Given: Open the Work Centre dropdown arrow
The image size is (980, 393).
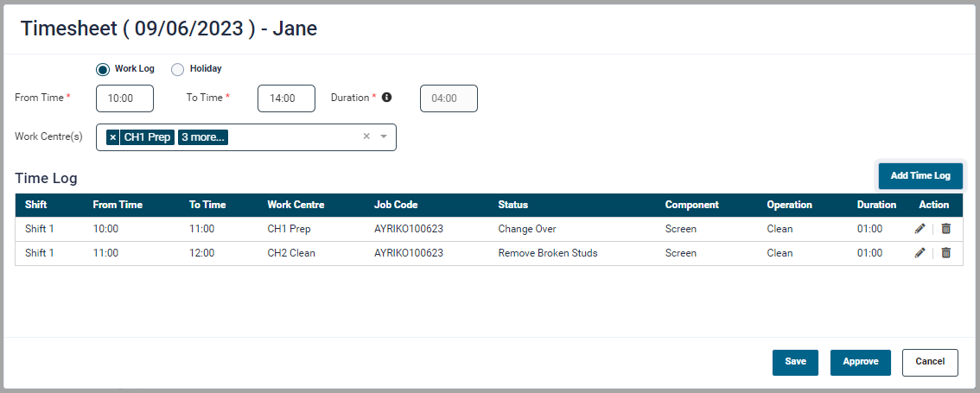Looking at the screenshot, I should pyautogui.click(x=384, y=136).
